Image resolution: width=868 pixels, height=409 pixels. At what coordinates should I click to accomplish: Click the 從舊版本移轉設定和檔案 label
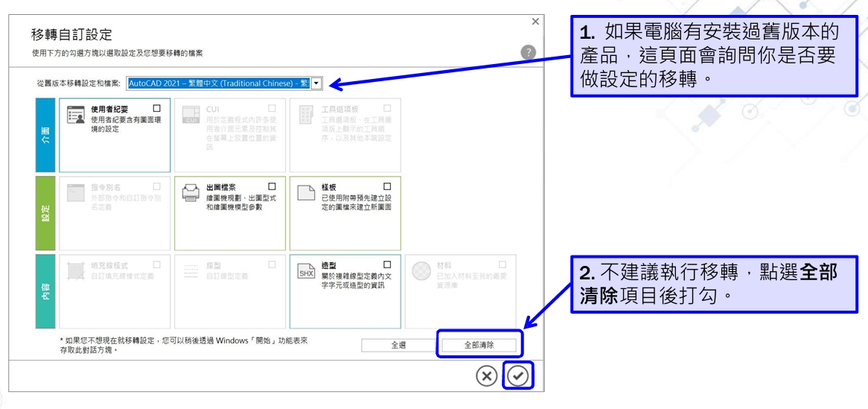(x=78, y=83)
